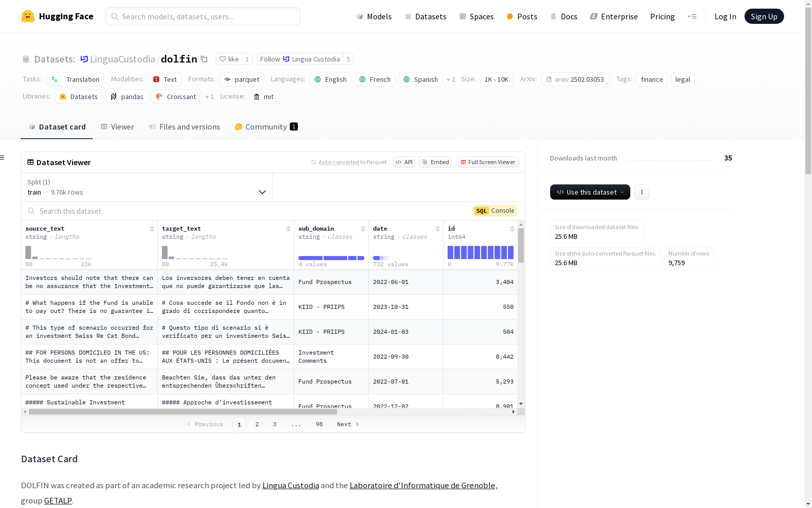Screen dimensions: 812x508
Task: Open the Datasets library tag
Action: [x=79, y=97]
